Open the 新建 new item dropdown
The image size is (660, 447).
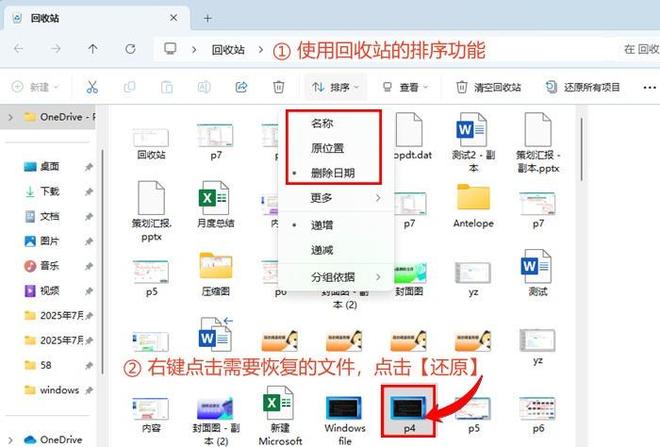(x=35, y=87)
